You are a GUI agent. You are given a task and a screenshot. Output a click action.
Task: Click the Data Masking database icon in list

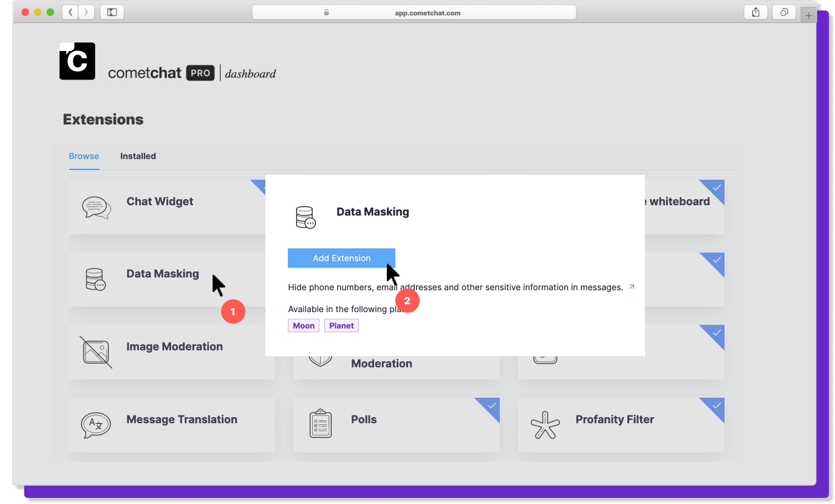click(96, 279)
